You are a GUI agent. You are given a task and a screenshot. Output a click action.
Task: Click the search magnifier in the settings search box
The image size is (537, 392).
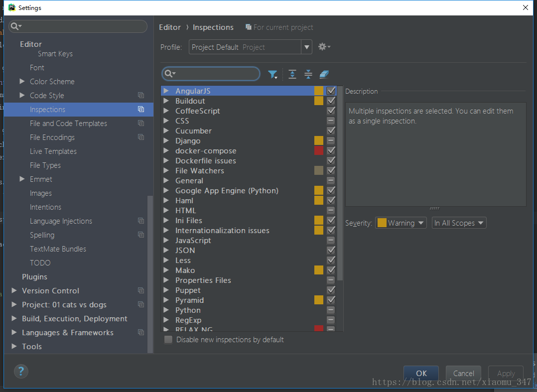click(16, 26)
